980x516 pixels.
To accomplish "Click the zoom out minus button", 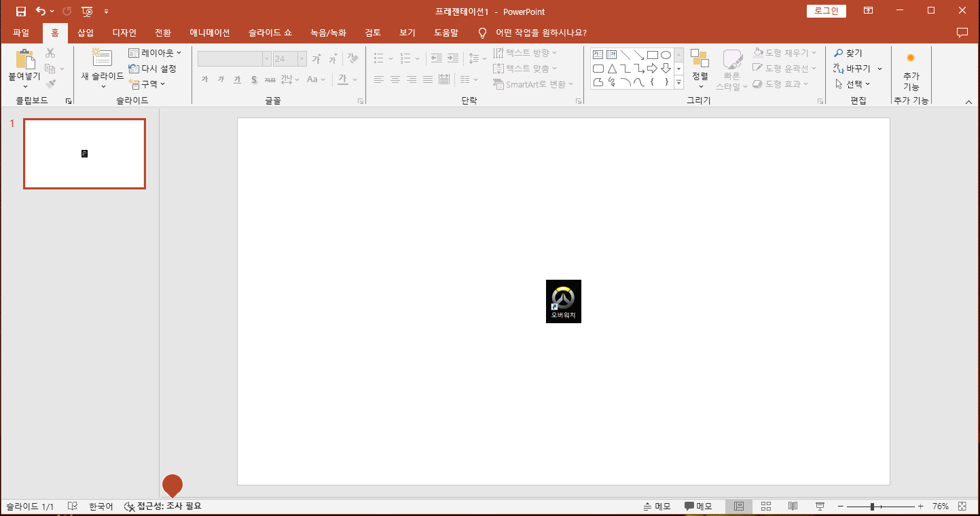I will click(x=840, y=506).
